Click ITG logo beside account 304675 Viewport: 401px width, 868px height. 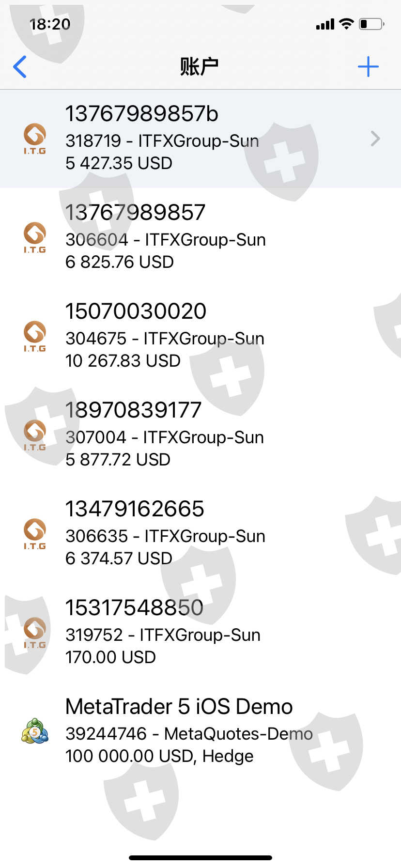click(35, 336)
